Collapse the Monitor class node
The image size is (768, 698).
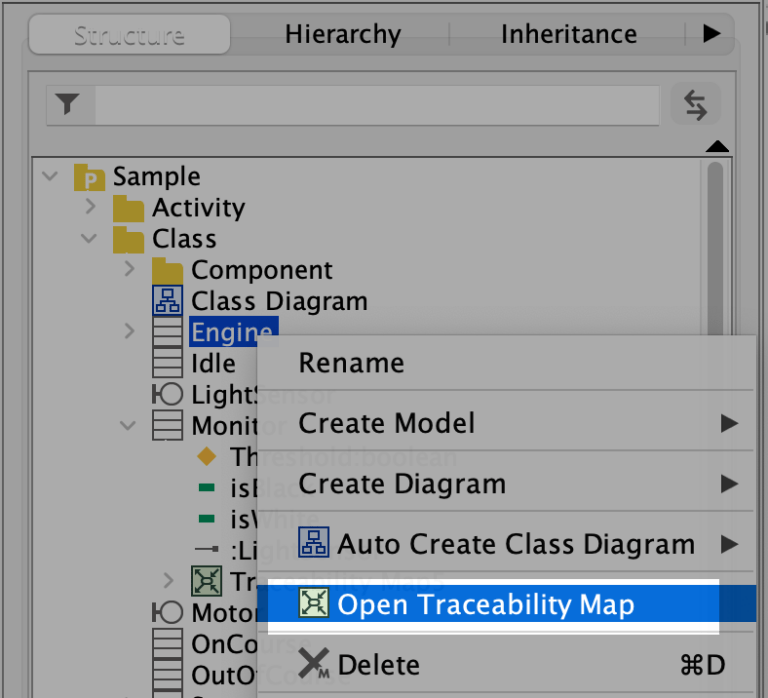click(128, 425)
